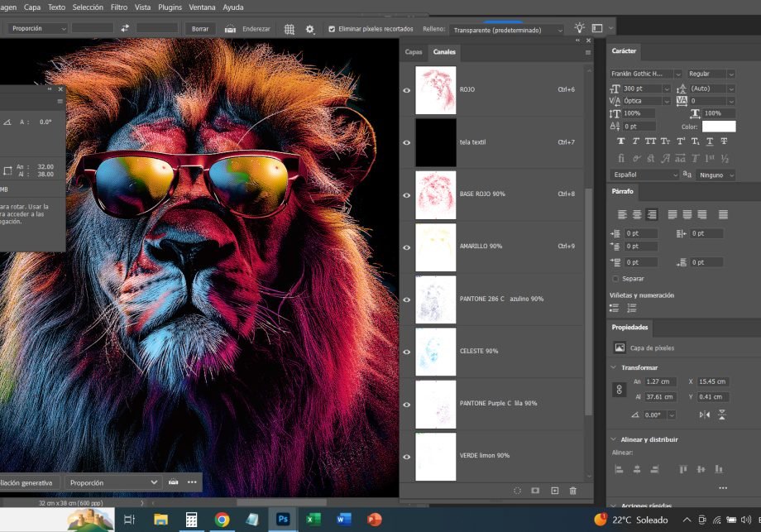This screenshot has width=761, height=532.
Task: Toggle visibility of CELESTE 90% channel
Action: coord(406,352)
